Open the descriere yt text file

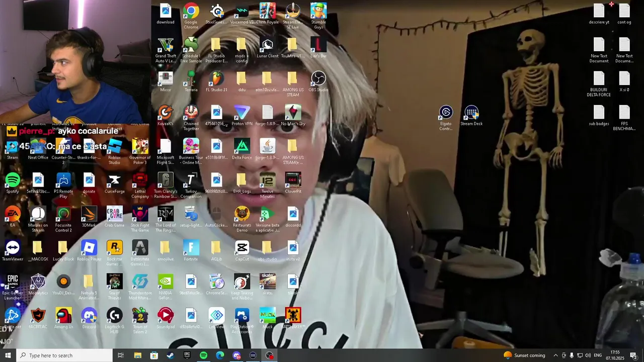point(599,14)
